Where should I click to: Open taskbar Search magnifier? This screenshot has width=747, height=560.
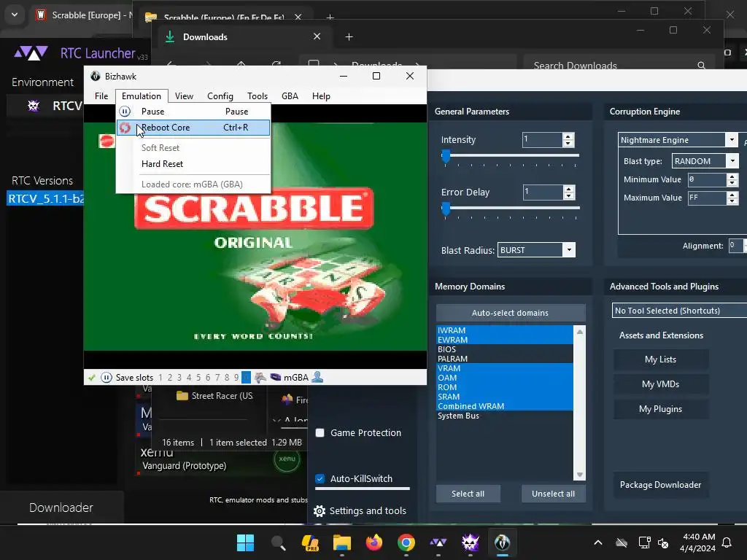point(278,542)
